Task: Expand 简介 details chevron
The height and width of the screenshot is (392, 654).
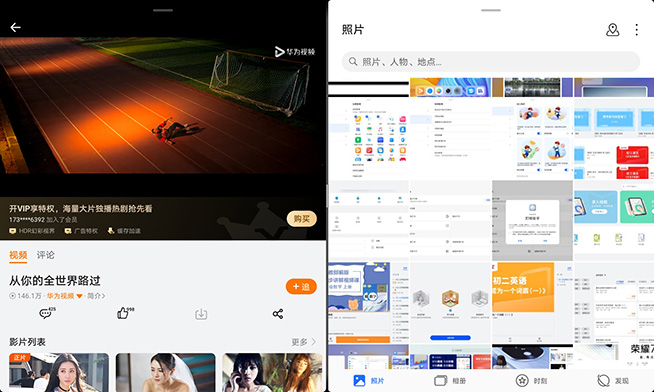Action: (96, 296)
